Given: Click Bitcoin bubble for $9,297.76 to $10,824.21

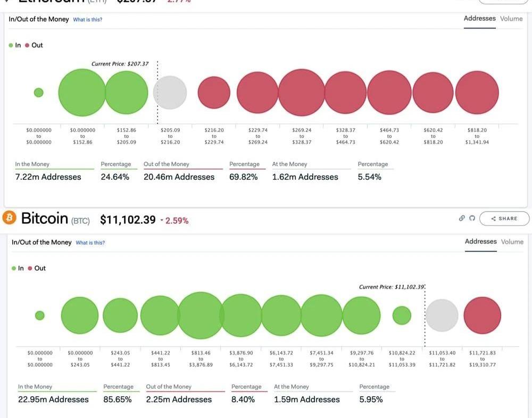Looking at the screenshot, I should 362,315.
